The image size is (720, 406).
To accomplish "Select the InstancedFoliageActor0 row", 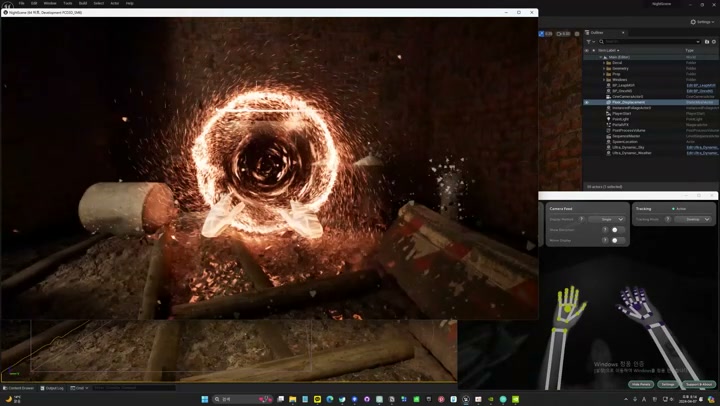I will click(651, 108).
